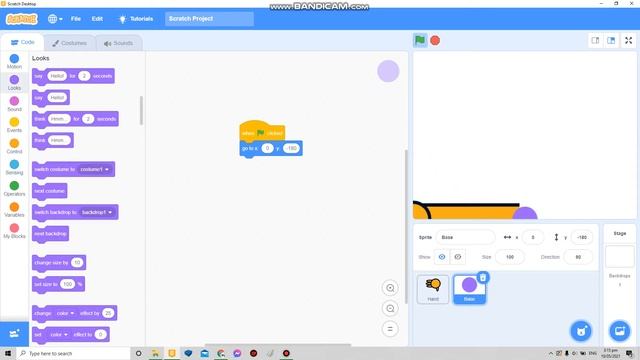Select the Events block category

tap(14, 125)
